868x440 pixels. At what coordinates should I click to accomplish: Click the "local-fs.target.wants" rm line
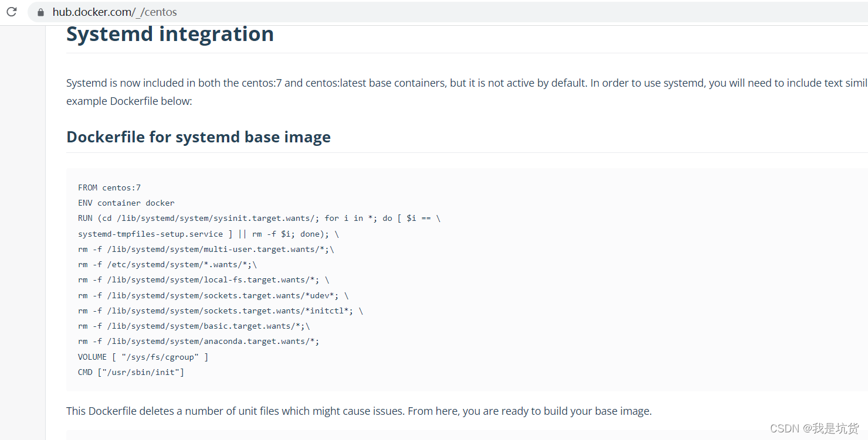click(204, 279)
